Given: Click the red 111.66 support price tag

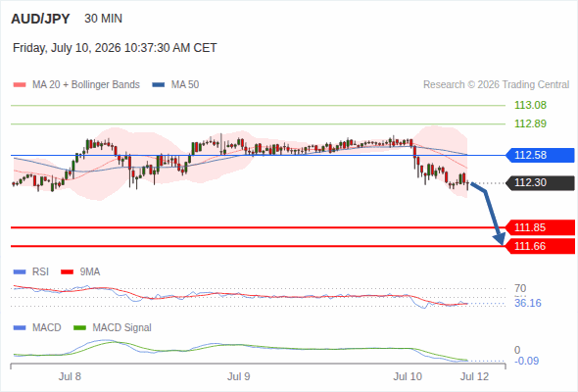Looking at the screenshot, I should [540, 246].
